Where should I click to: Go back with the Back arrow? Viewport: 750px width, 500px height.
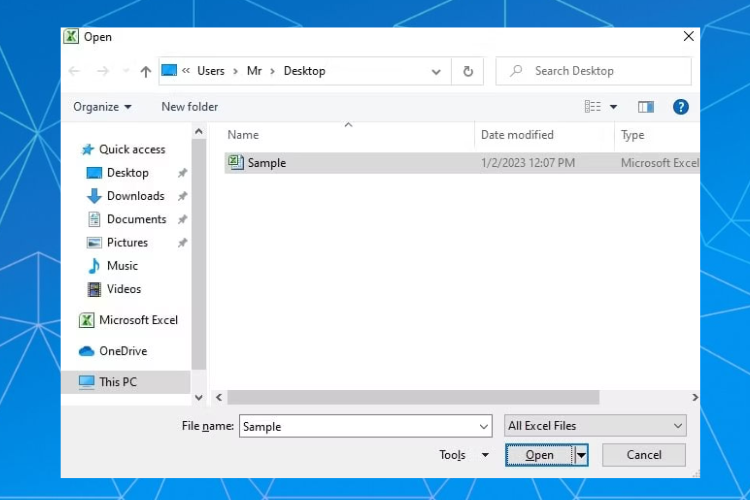[74, 71]
